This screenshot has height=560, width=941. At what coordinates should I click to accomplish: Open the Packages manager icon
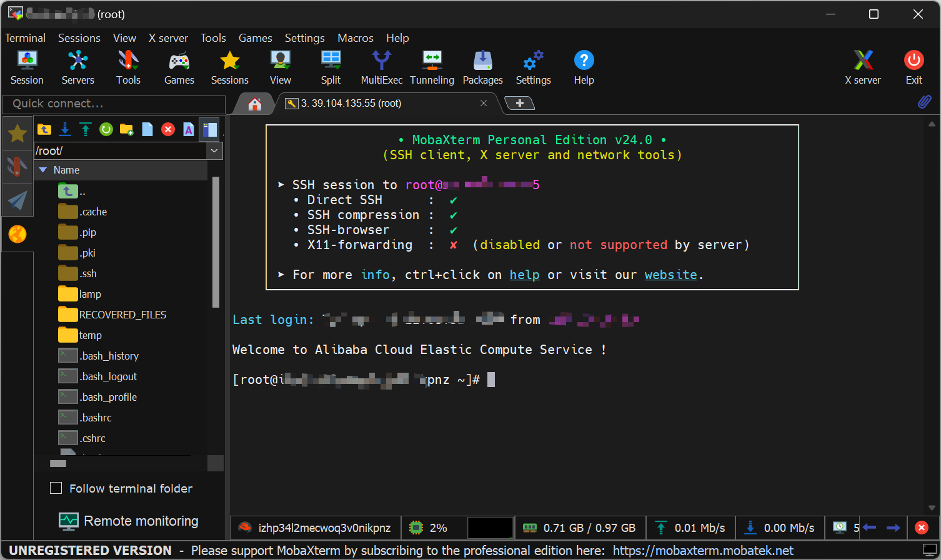tap(482, 67)
